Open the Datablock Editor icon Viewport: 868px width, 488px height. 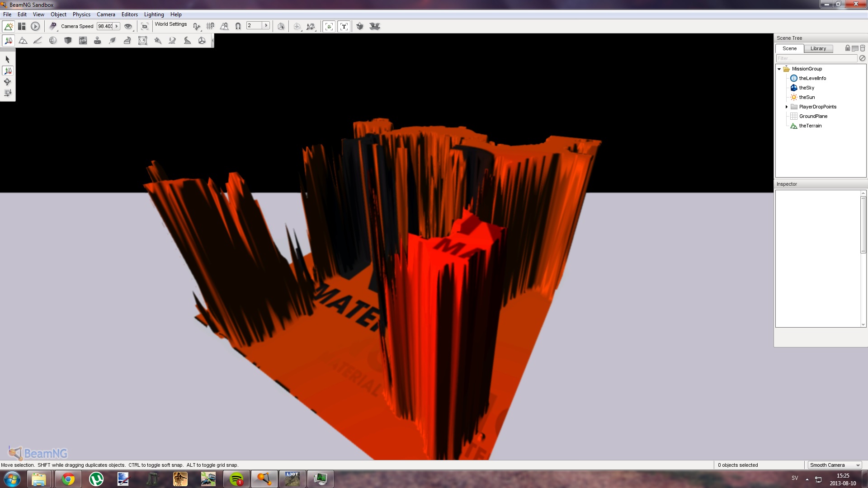point(83,41)
